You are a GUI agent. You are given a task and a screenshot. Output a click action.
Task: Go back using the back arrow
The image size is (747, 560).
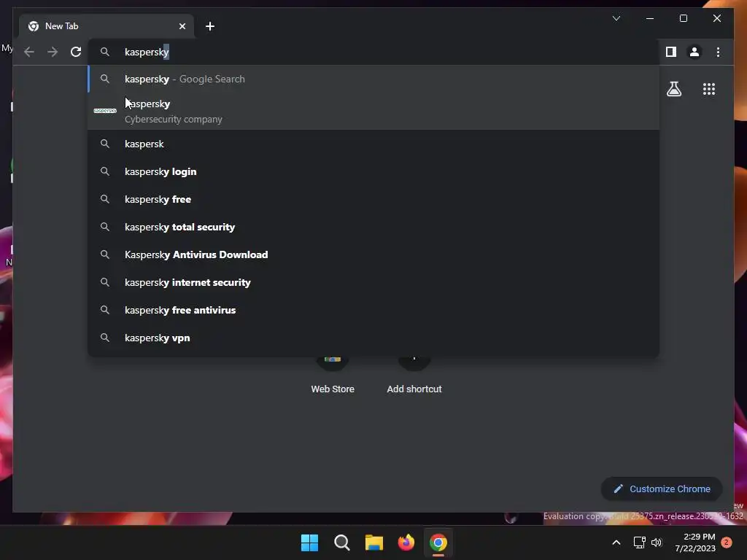click(x=29, y=52)
